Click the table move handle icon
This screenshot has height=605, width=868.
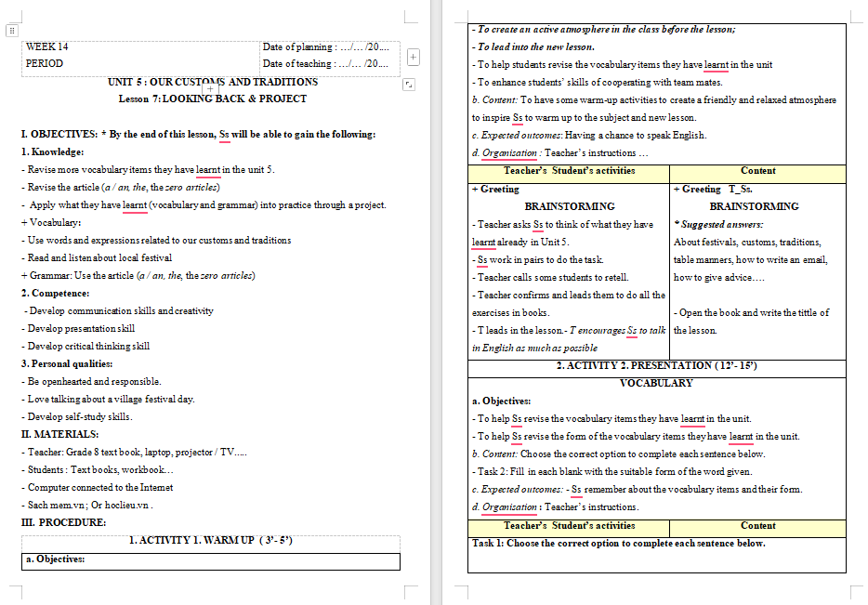(x=12, y=31)
